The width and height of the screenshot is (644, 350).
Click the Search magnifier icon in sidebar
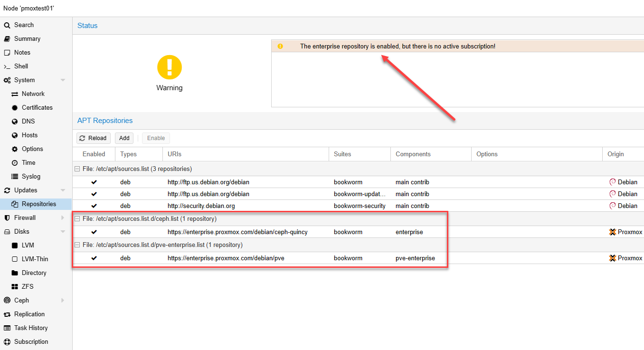click(x=7, y=25)
